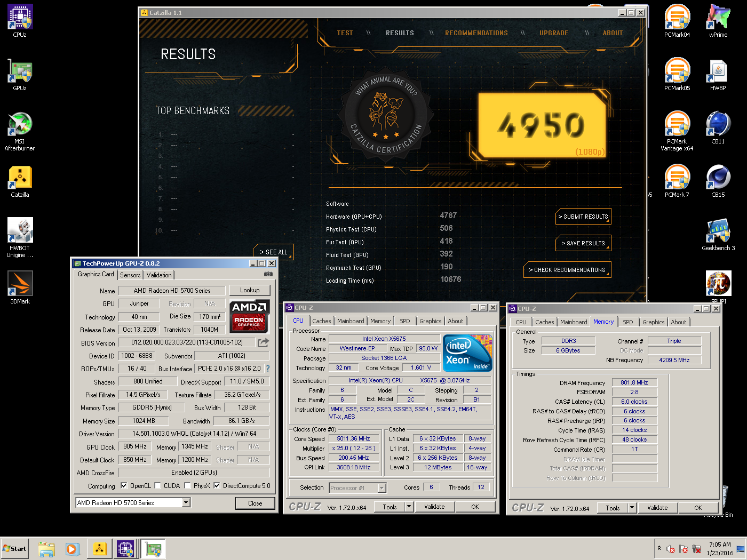Click the SAVE RESULTS button

(583, 243)
